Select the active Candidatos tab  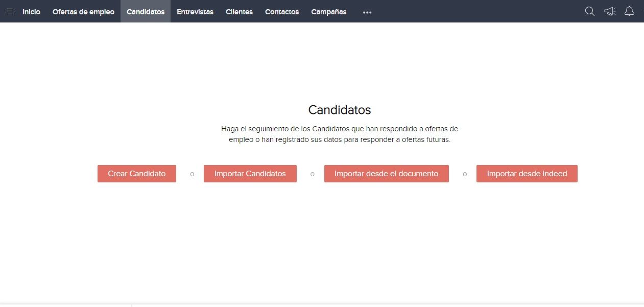[x=145, y=12]
